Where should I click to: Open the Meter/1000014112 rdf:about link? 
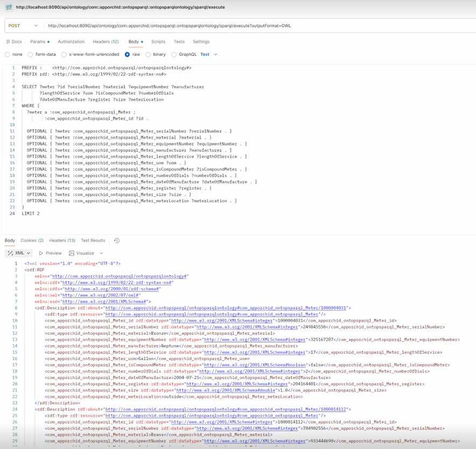225,410
